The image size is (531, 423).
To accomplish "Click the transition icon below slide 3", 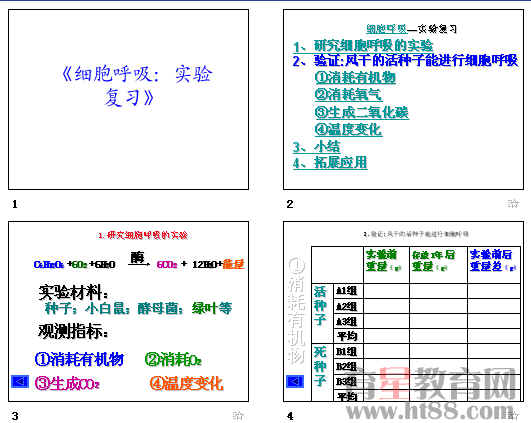I will (x=238, y=416).
